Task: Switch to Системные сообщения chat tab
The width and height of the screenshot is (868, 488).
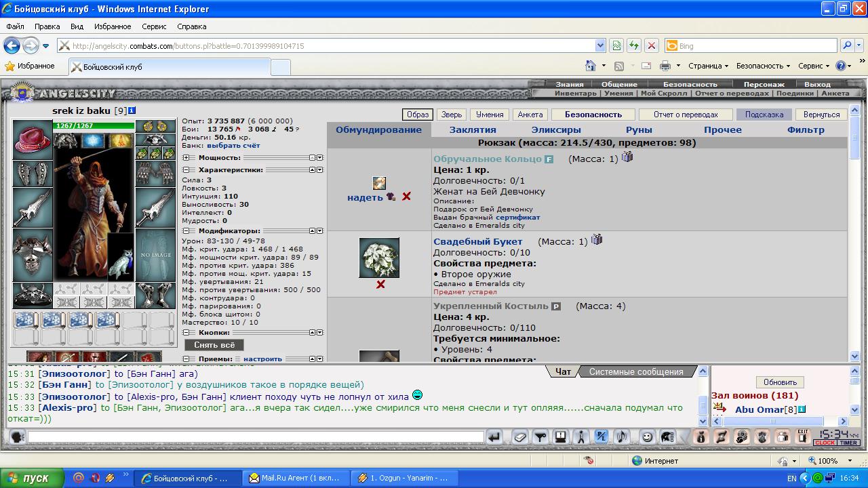Action: click(x=636, y=371)
